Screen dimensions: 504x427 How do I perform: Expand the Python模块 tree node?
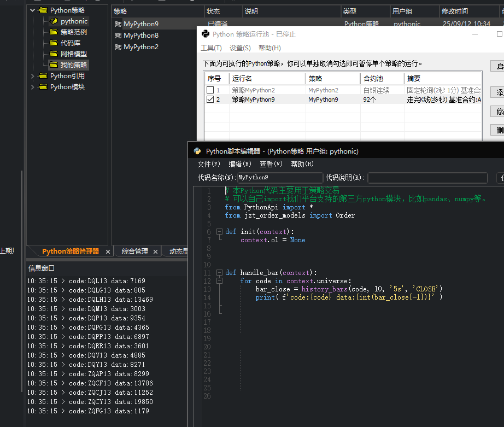32,87
